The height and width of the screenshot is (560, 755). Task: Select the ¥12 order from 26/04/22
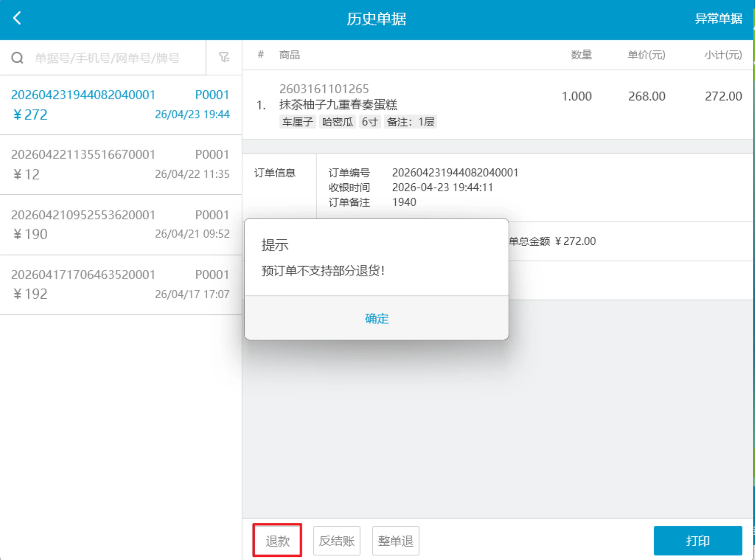pos(120,165)
